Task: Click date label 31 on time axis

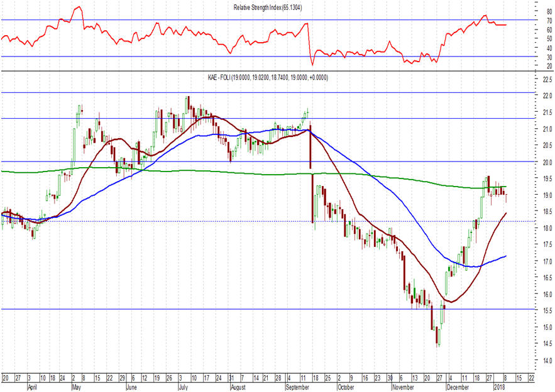Action: [231, 378]
